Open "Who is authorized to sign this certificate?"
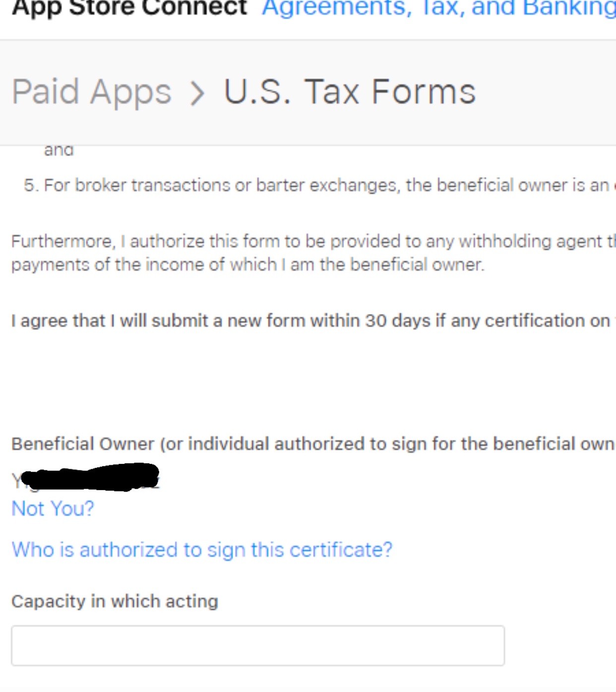Viewport: 616px width, 692px height. click(202, 550)
